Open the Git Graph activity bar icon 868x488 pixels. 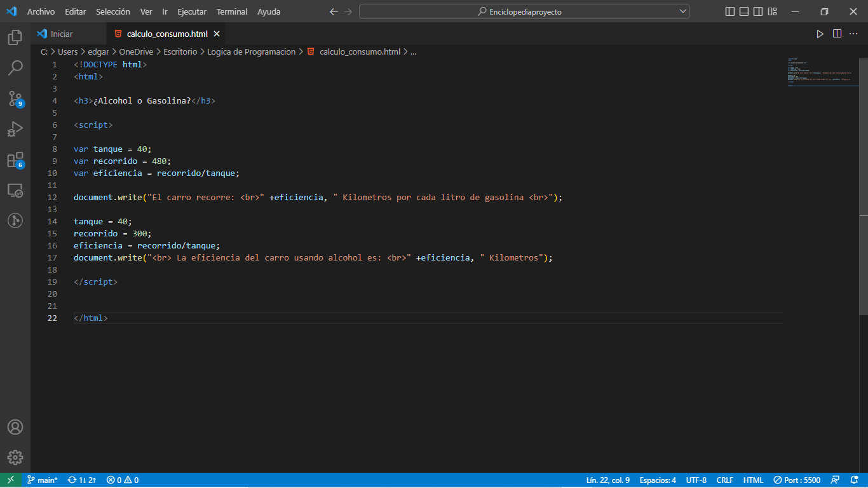15,220
